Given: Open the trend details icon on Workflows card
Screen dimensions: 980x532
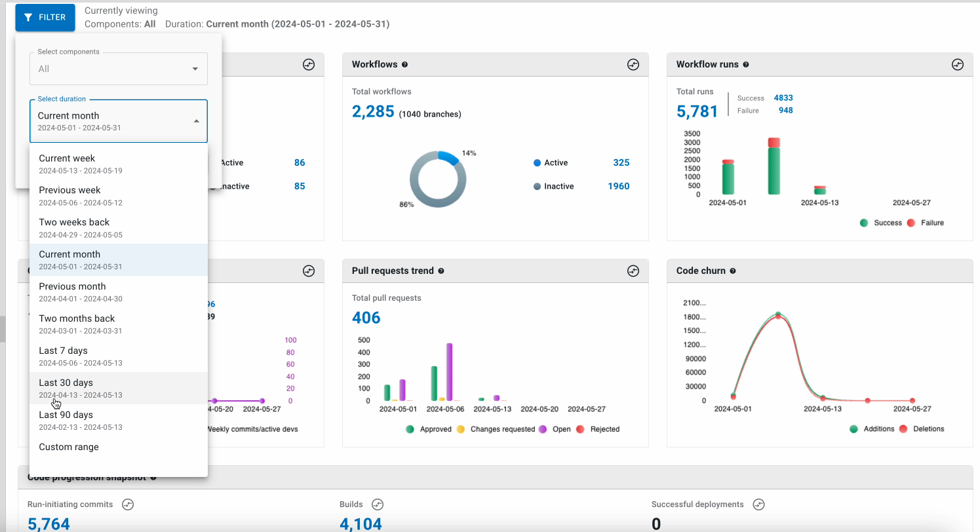Looking at the screenshot, I should 633,64.
